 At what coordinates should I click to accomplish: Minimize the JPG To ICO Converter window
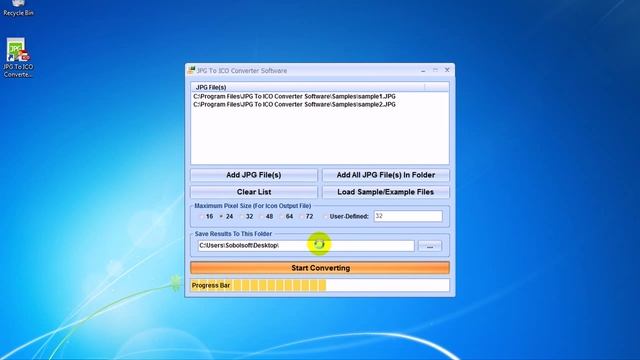click(423, 70)
